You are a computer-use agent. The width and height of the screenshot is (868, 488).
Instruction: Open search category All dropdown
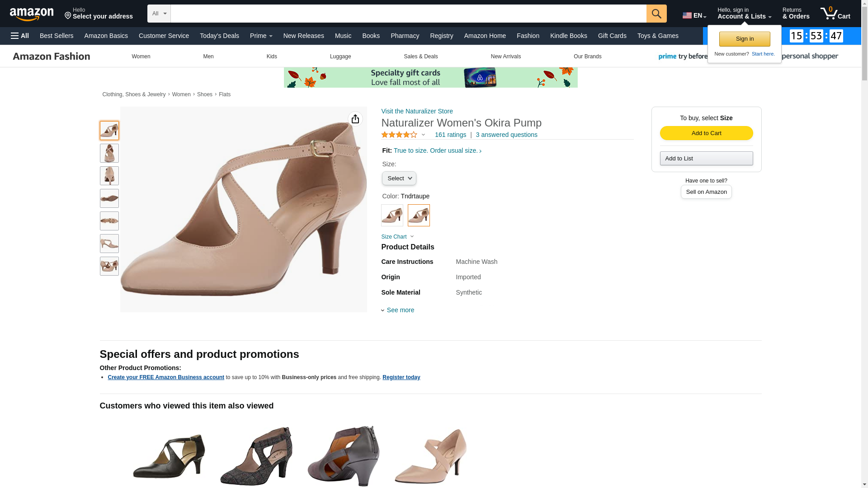click(159, 14)
